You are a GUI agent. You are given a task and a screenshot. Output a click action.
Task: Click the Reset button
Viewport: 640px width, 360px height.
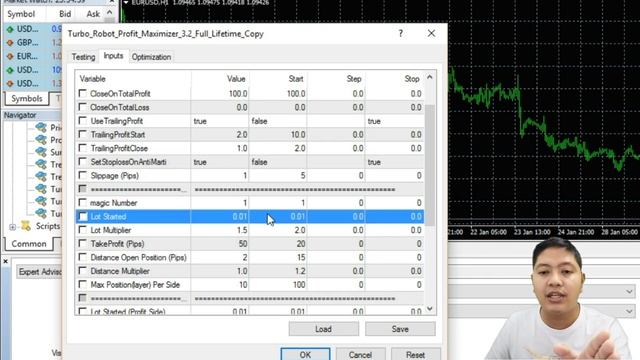click(416, 354)
